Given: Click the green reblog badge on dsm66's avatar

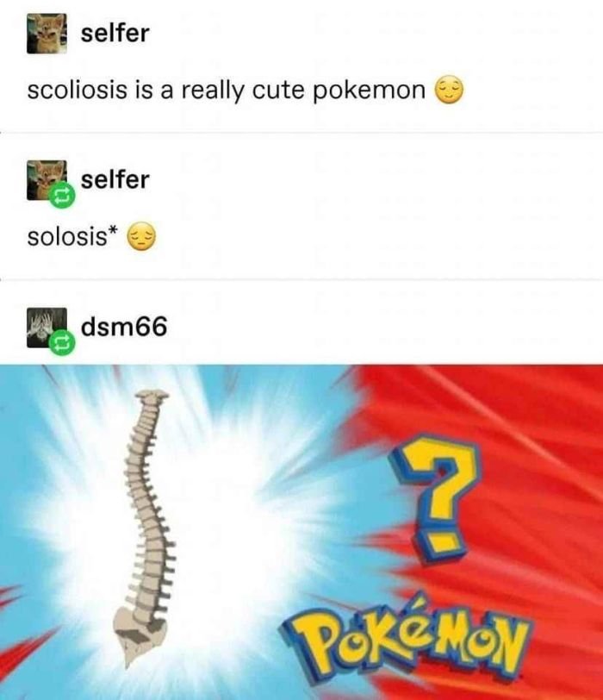Looking at the screenshot, I should point(61,342).
